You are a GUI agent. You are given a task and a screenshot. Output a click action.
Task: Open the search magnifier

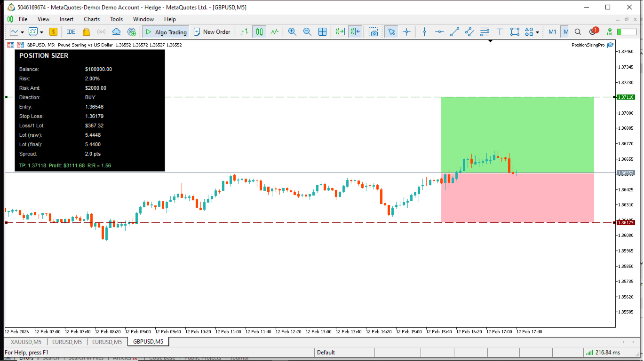pos(578,32)
